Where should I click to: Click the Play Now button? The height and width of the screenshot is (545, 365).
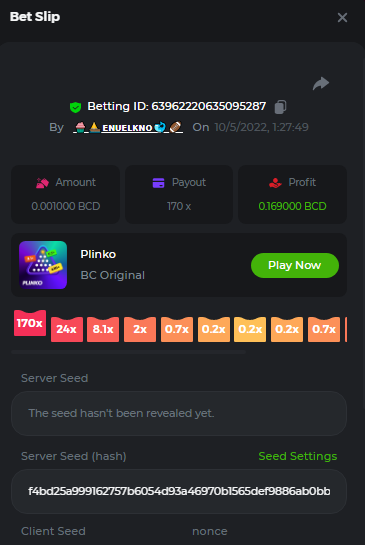click(295, 265)
